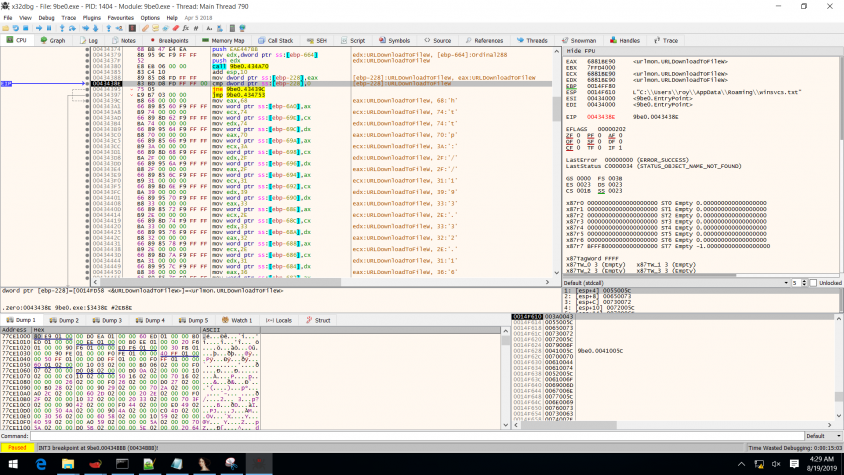Click the Check for updates globe icon
The height and width of the screenshot is (475, 844).
[x=243, y=28]
